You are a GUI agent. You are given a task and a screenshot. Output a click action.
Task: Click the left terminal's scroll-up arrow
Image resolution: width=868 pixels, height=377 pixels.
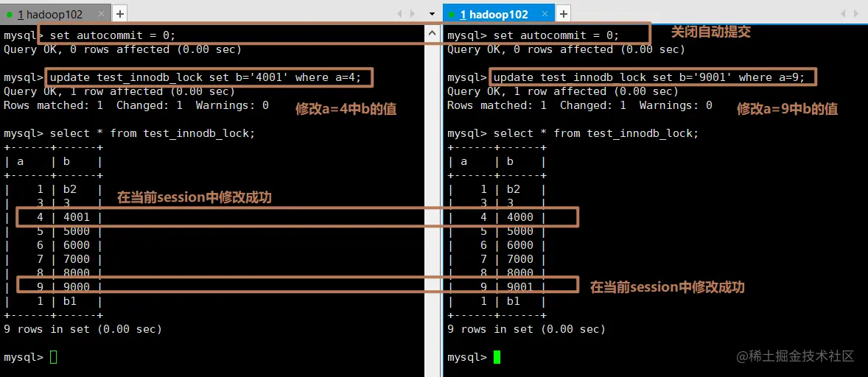pyautogui.click(x=433, y=35)
